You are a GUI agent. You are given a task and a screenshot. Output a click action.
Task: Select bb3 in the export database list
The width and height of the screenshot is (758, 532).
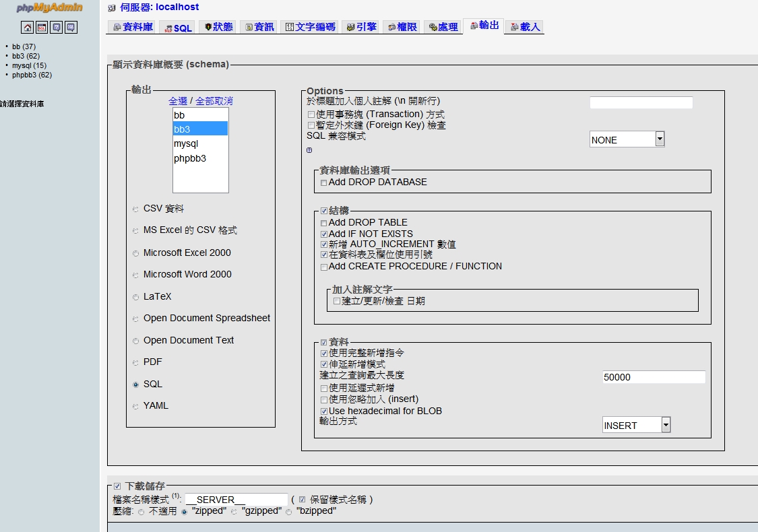click(200, 129)
